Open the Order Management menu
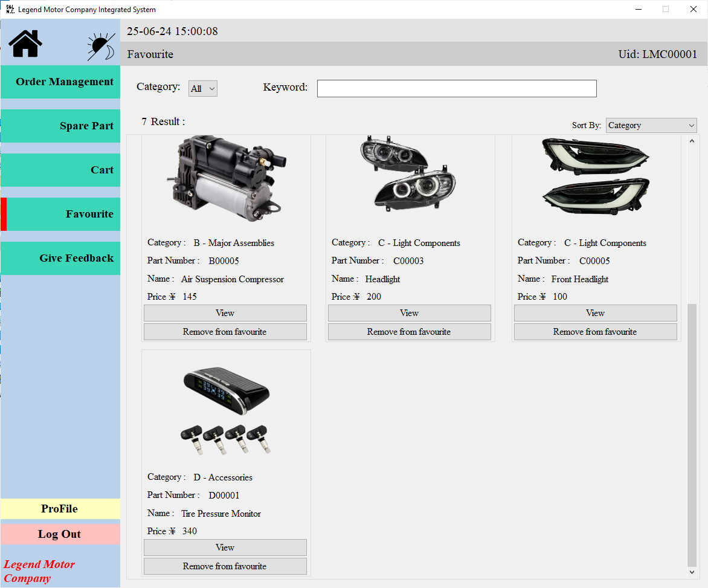The image size is (708, 588). click(x=60, y=82)
